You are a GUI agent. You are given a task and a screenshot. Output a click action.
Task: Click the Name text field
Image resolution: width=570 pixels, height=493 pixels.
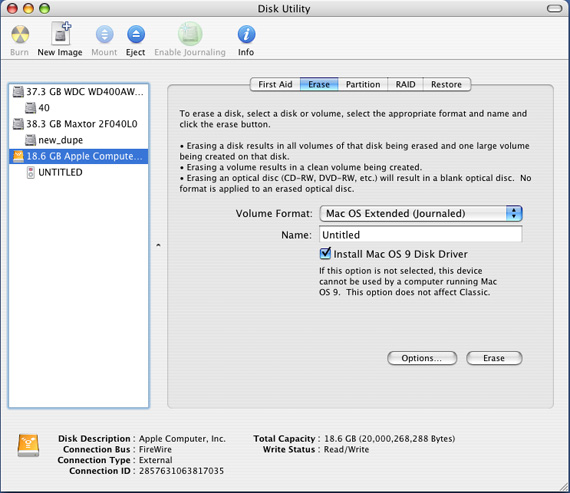click(421, 235)
